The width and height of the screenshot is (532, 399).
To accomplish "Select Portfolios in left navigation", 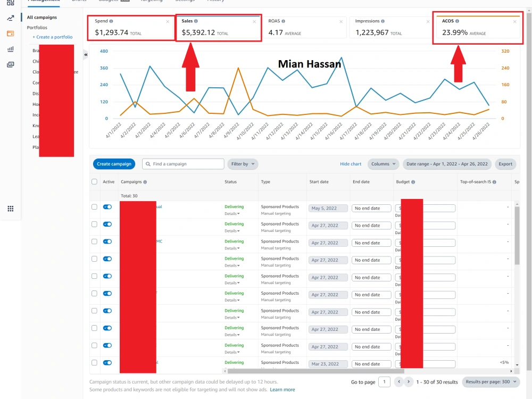I will (37, 28).
